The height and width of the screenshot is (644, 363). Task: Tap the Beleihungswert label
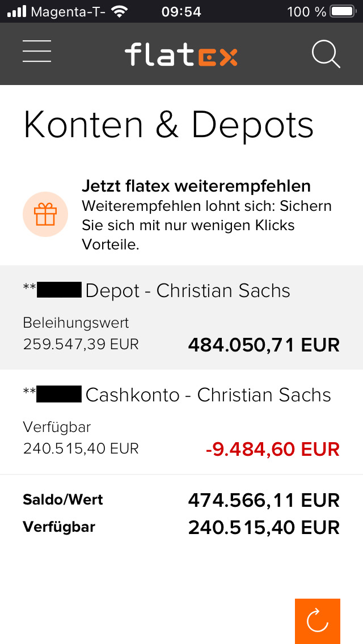point(76,323)
